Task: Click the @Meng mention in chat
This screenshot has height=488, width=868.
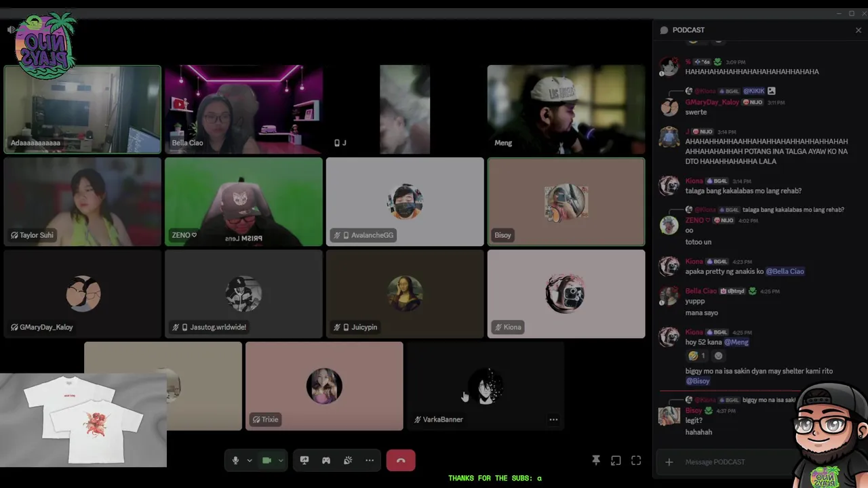Action: click(x=736, y=342)
